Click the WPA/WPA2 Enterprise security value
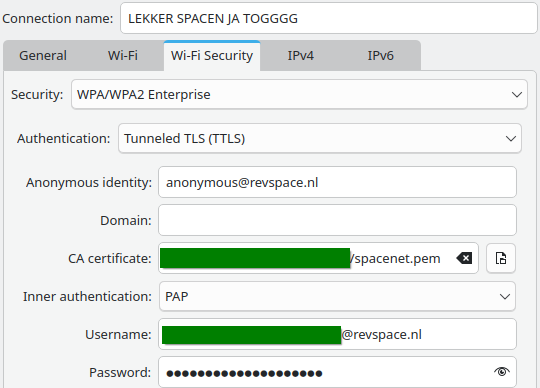540x388 pixels. 144,95
